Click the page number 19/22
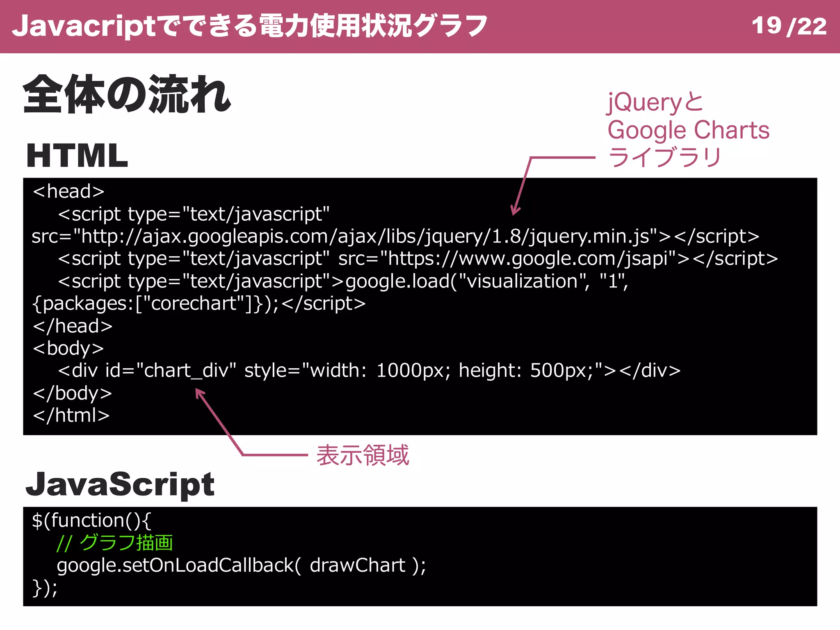Screen dimensions: 840x630 point(788,26)
